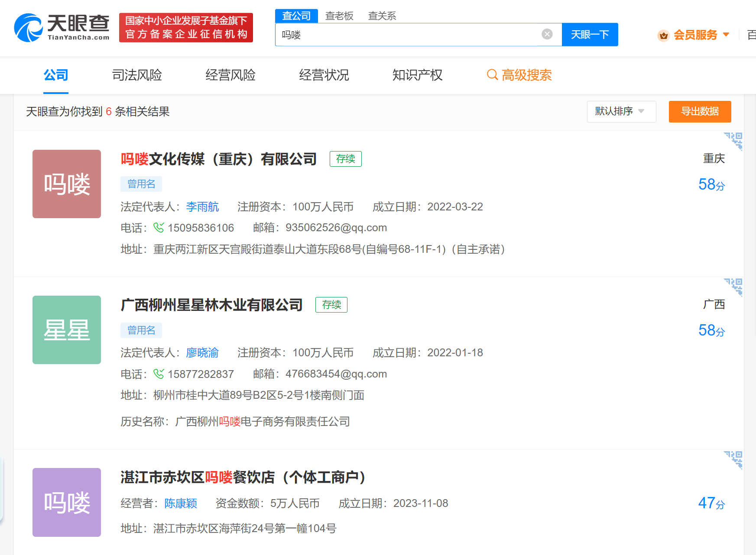This screenshot has width=756, height=555.
Task: Click the result count text 6 条相关结果
Action: point(138,112)
